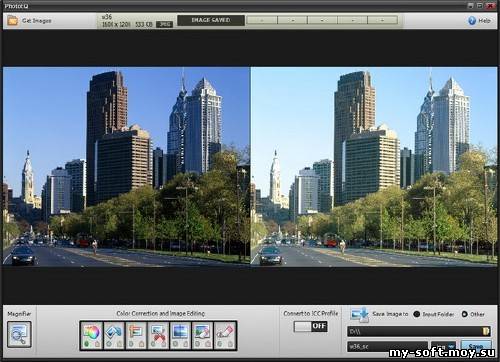Click the original left preview photo

(126, 167)
